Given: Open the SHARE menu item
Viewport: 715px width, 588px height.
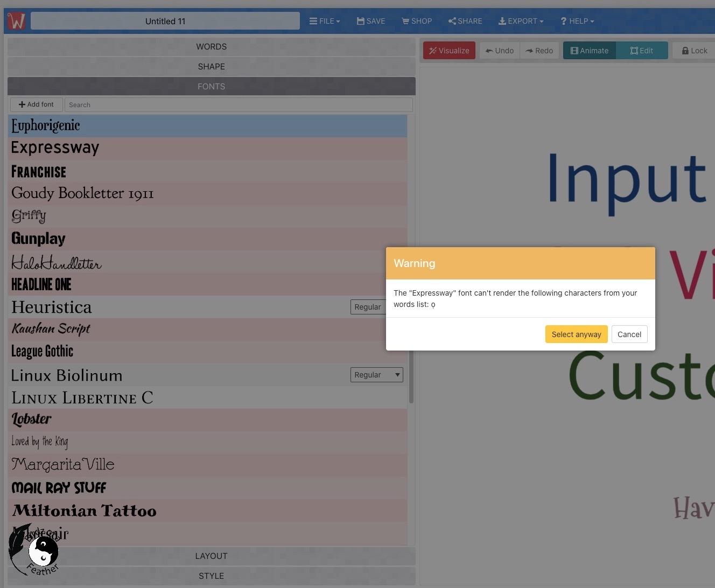Looking at the screenshot, I should (x=465, y=21).
